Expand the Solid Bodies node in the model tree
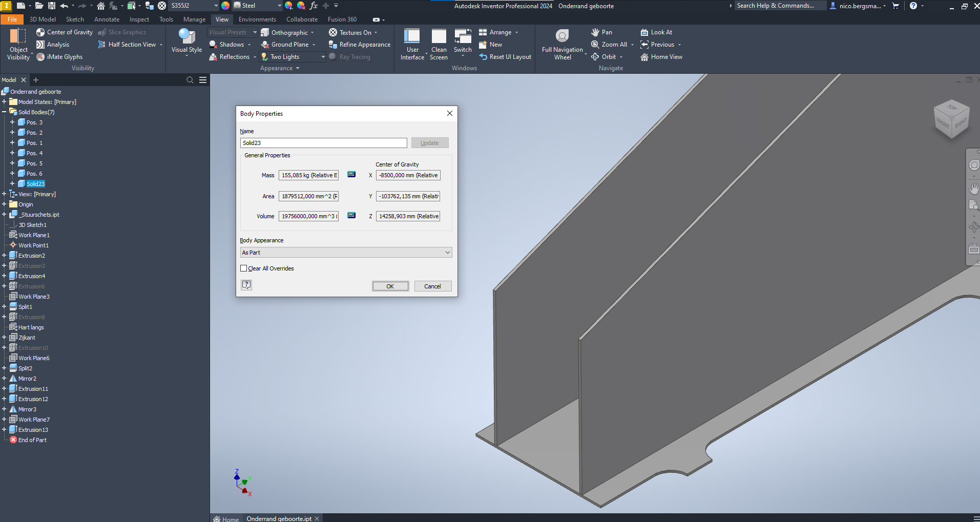The width and height of the screenshot is (980, 522). pos(4,112)
